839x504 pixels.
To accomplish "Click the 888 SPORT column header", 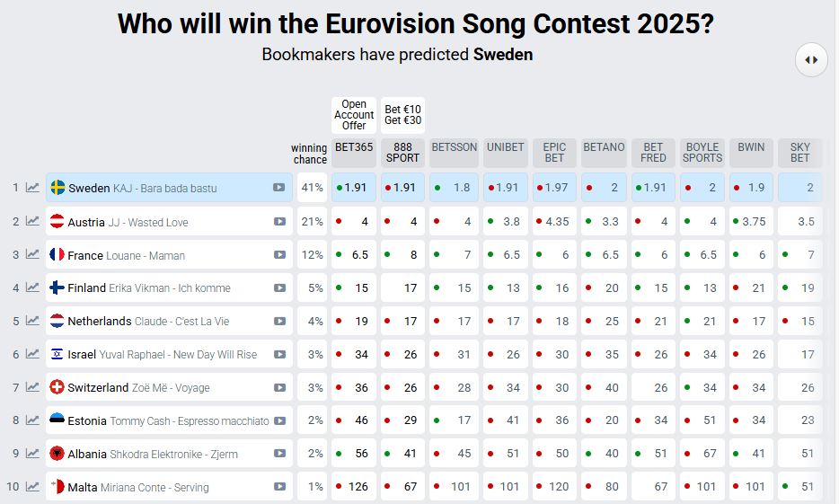I will (402, 153).
